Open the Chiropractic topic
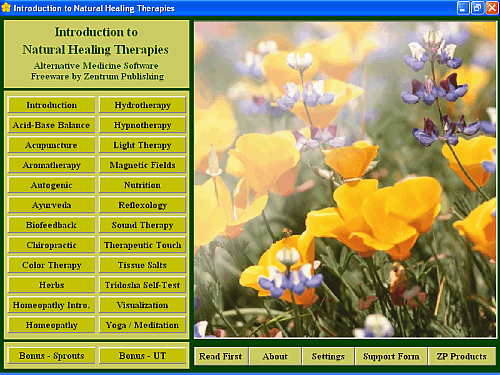The width and height of the screenshot is (500, 375). click(x=52, y=245)
